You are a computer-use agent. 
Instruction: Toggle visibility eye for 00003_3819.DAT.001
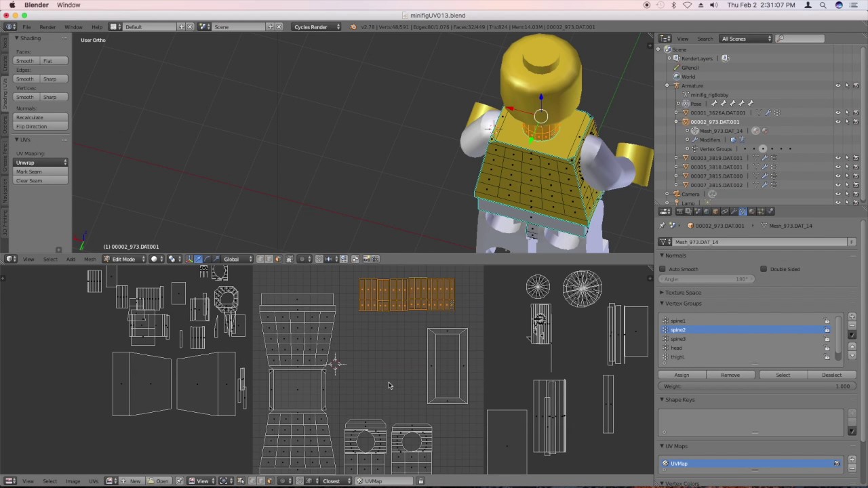point(838,158)
